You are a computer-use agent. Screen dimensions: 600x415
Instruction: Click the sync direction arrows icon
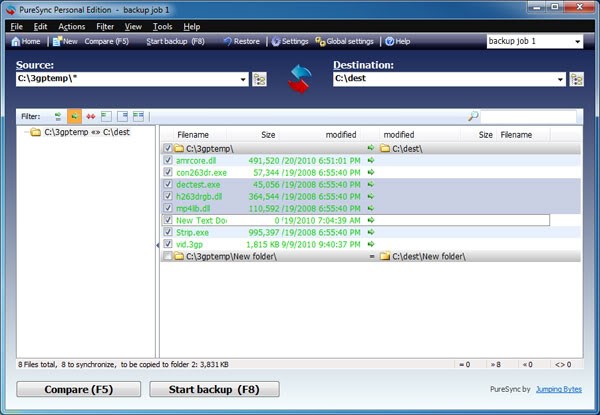300,79
